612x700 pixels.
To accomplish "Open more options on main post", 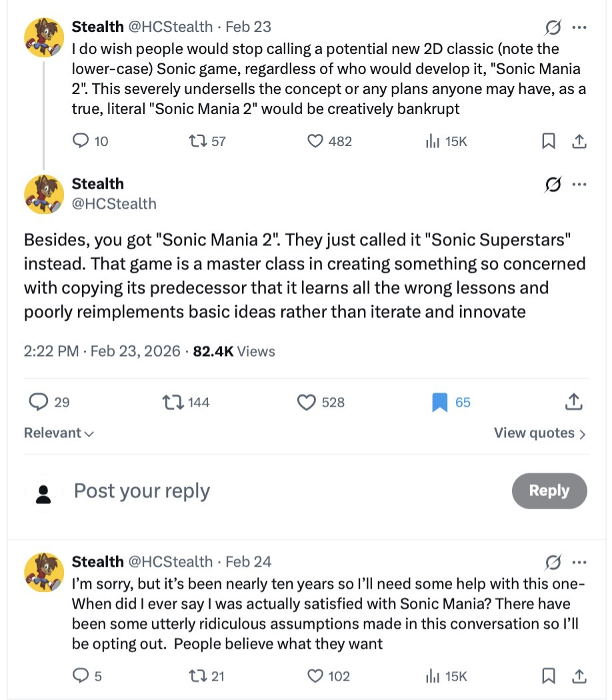I will (579, 185).
